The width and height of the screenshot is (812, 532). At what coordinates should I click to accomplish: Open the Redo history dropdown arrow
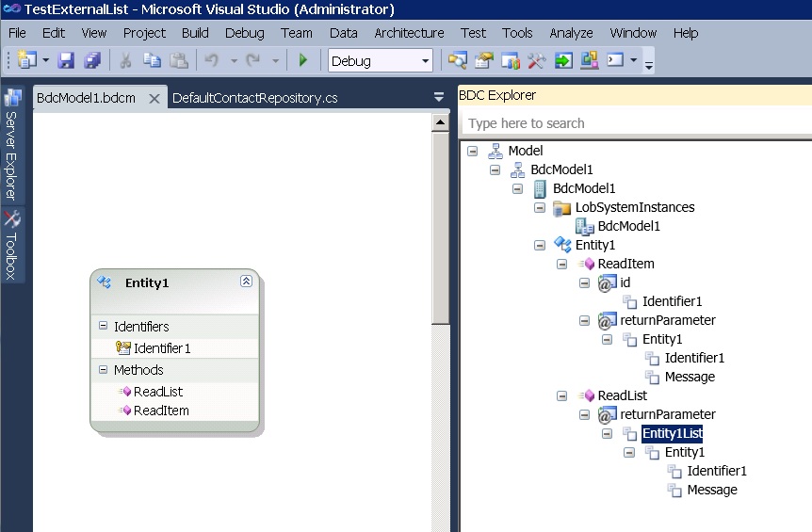(275, 60)
